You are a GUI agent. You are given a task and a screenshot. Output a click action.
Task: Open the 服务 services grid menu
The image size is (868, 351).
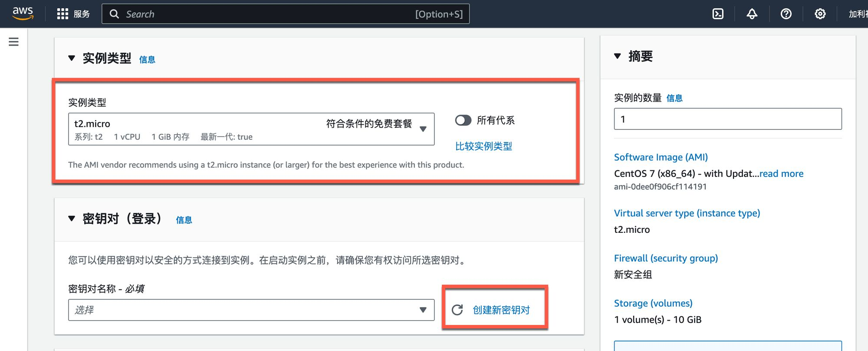pyautogui.click(x=73, y=14)
